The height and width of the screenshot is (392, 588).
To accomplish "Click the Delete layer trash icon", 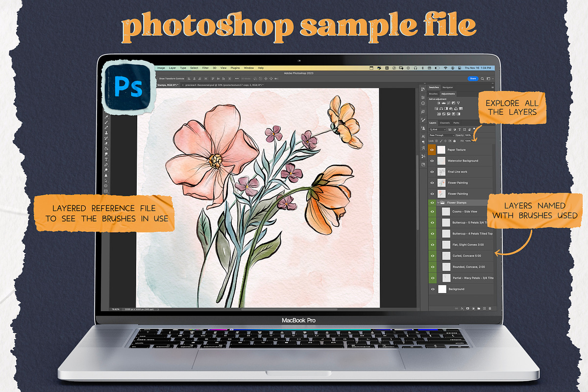I will [490, 308].
